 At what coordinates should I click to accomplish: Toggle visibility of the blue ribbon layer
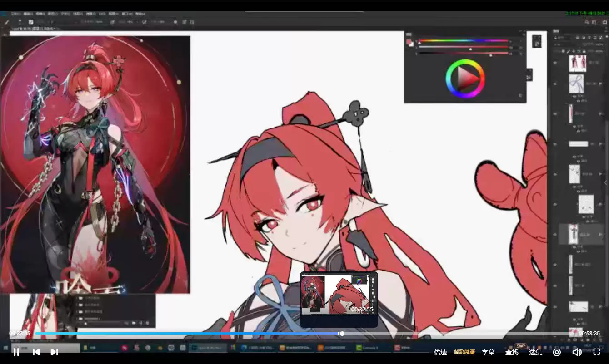[x=555, y=84]
